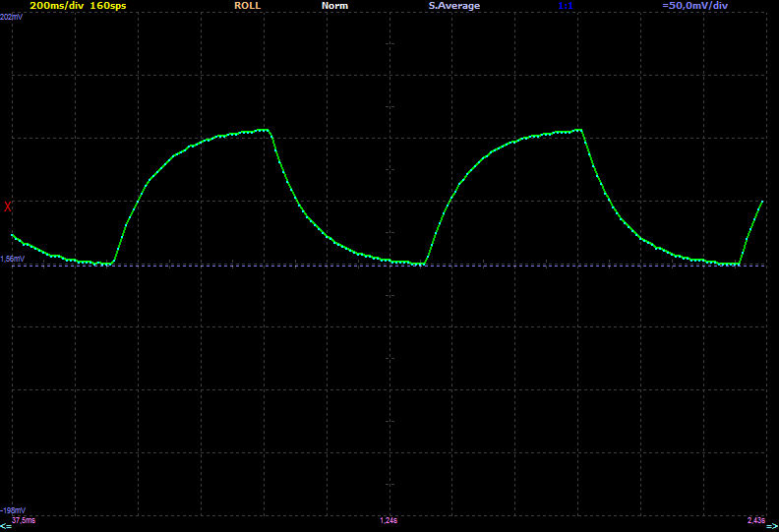Click the 200ms/div timebase setting
The height and width of the screenshot is (532, 779).
point(57,6)
